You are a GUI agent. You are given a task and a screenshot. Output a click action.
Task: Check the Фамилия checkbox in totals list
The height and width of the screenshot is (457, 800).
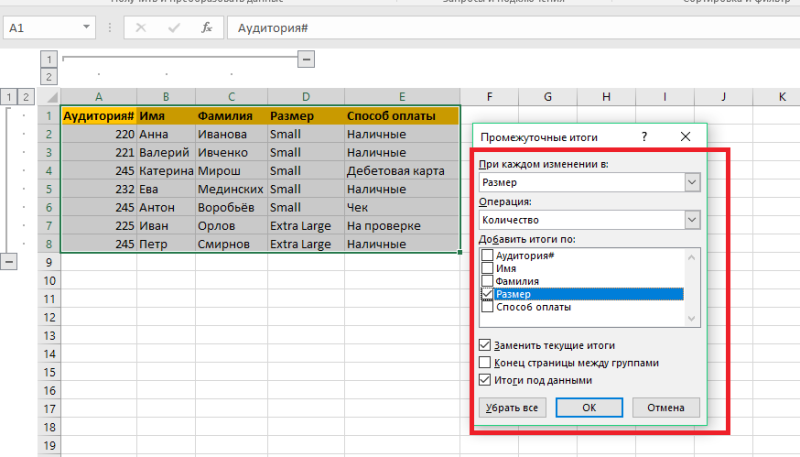click(x=487, y=281)
